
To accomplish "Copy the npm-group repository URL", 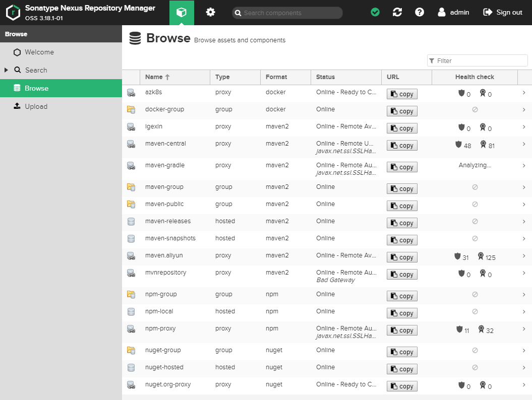I will [402, 296].
